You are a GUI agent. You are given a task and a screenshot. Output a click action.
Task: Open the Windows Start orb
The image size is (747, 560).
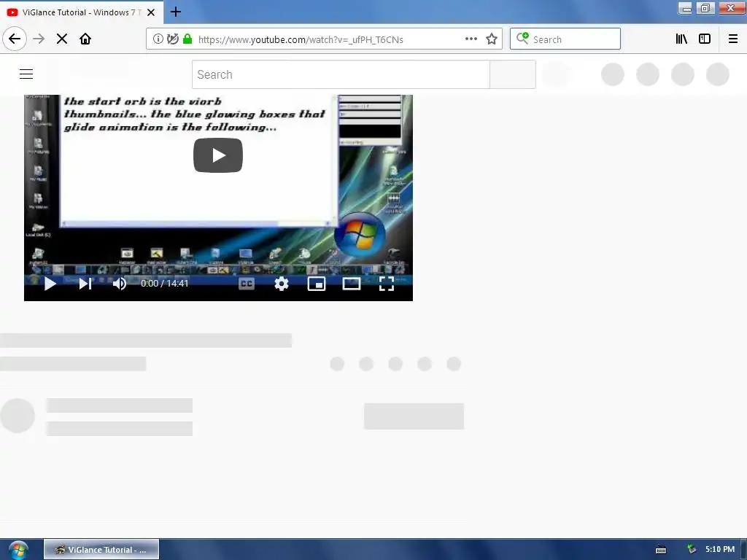(x=18, y=550)
